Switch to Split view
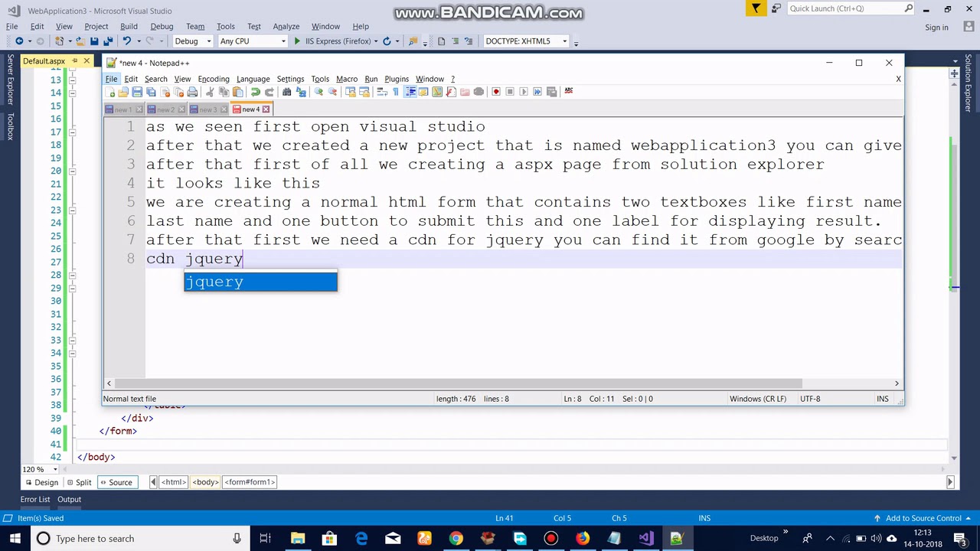This screenshot has width=980, height=551. 79,482
